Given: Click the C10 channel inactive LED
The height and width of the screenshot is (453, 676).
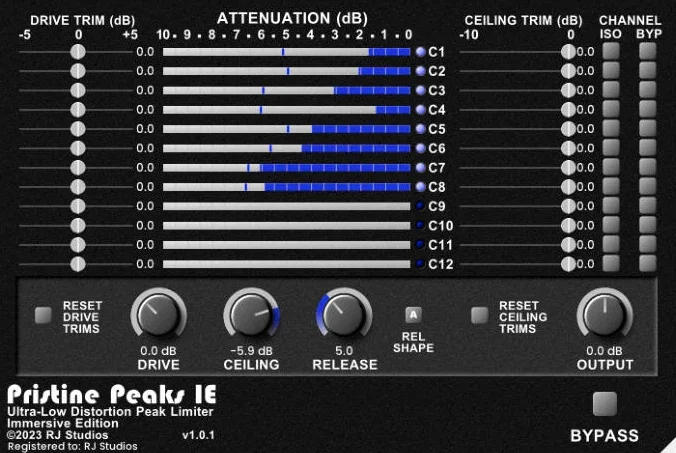Looking at the screenshot, I should pyautogui.click(x=420, y=225).
